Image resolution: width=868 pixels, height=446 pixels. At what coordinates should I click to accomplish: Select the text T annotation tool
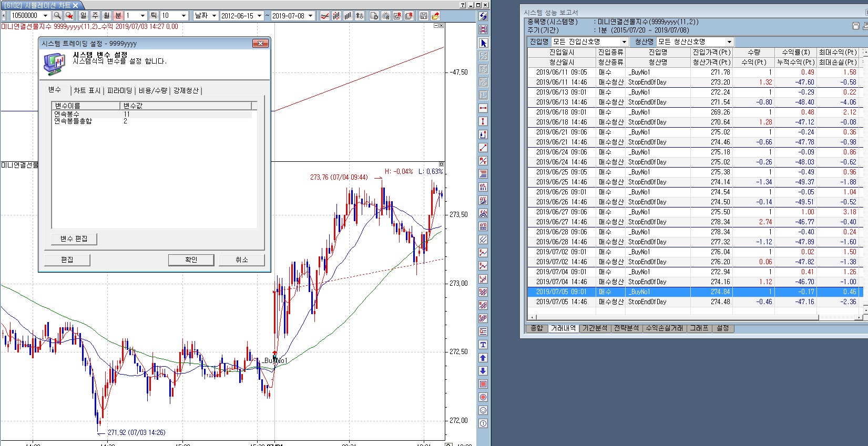(483, 345)
